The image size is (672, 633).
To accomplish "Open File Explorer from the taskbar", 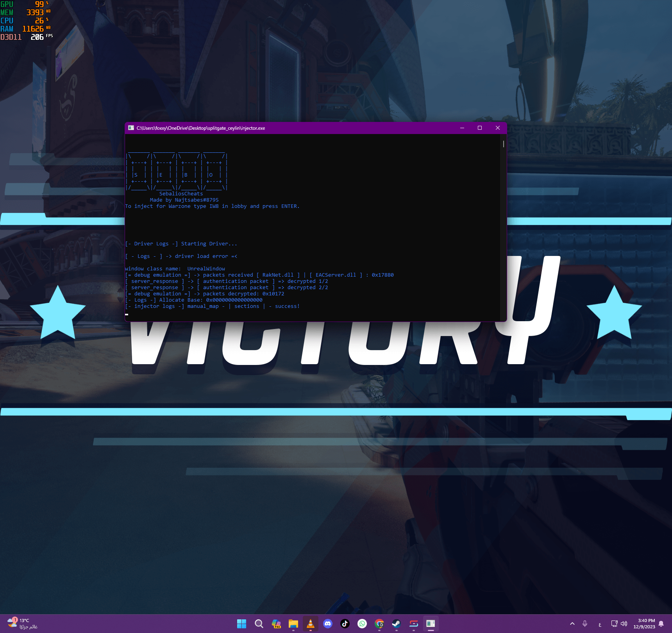I will [293, 624].
